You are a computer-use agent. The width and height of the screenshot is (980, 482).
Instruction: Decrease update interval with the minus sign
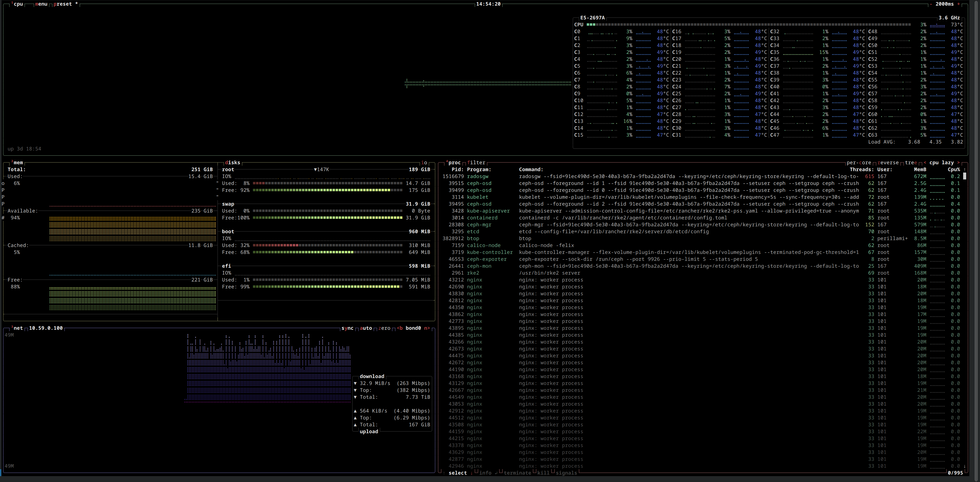pyautogui.click(x=931, y=4)
